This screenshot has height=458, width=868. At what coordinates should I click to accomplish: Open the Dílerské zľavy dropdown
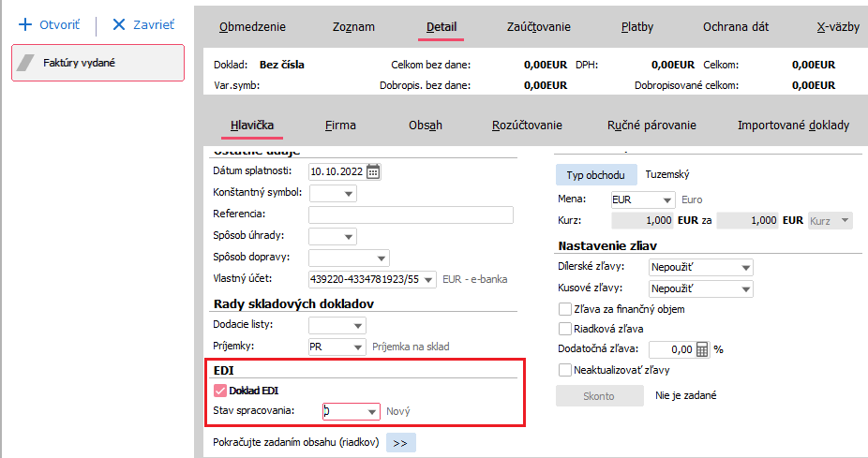pyautogui.click(x=744, y=268)
